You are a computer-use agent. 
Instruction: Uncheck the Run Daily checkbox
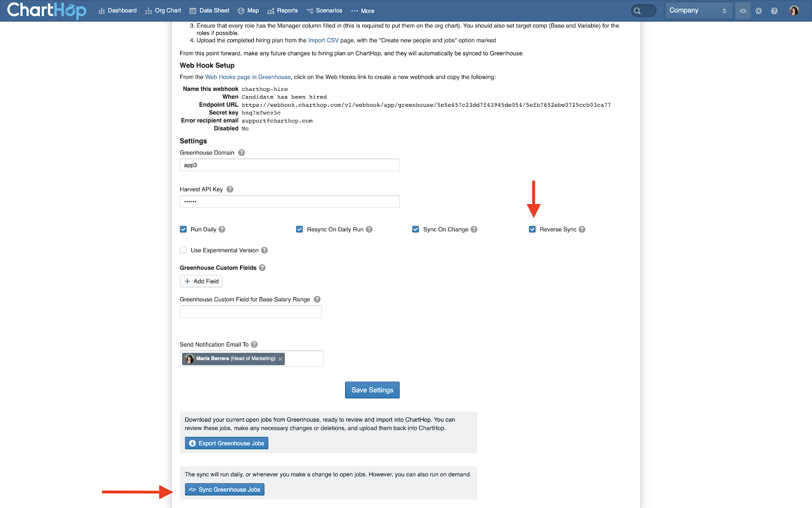183,229
